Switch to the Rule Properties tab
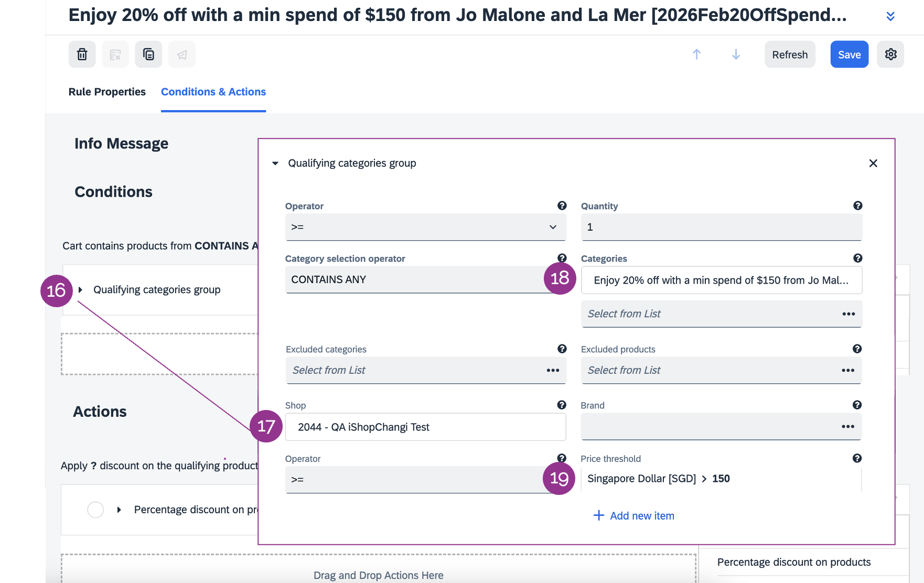This screenshot has width=924, height=583. [107, 92]
